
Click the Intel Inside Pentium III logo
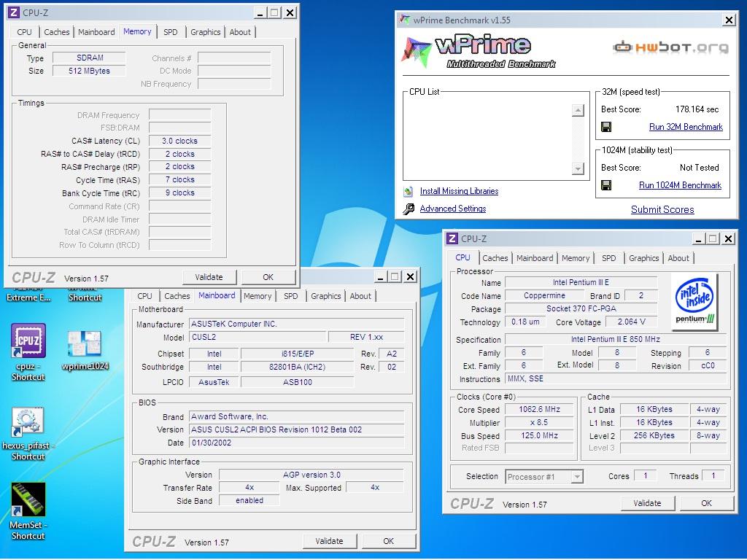pos(695,301)
